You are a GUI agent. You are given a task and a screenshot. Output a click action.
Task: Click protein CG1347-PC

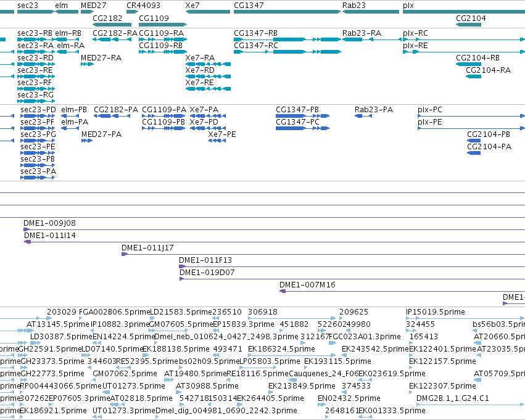click(x=297, y=122)
